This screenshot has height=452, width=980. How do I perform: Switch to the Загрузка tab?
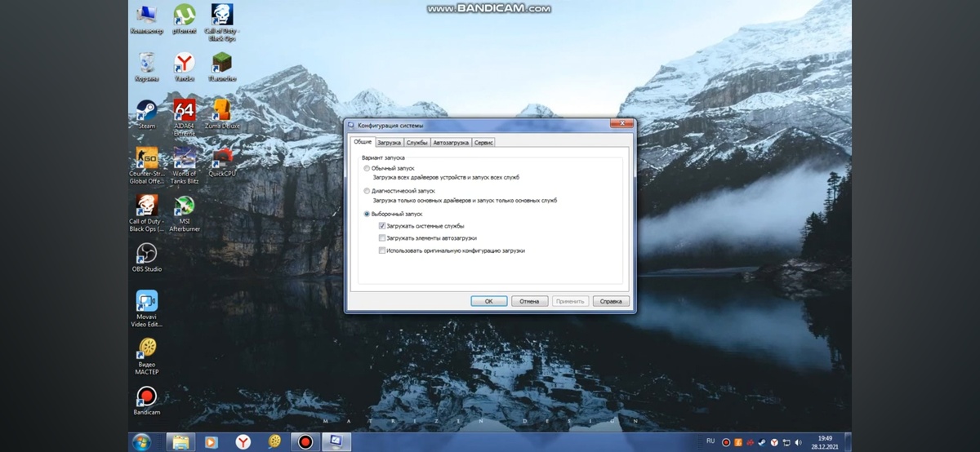coord(389,143)
